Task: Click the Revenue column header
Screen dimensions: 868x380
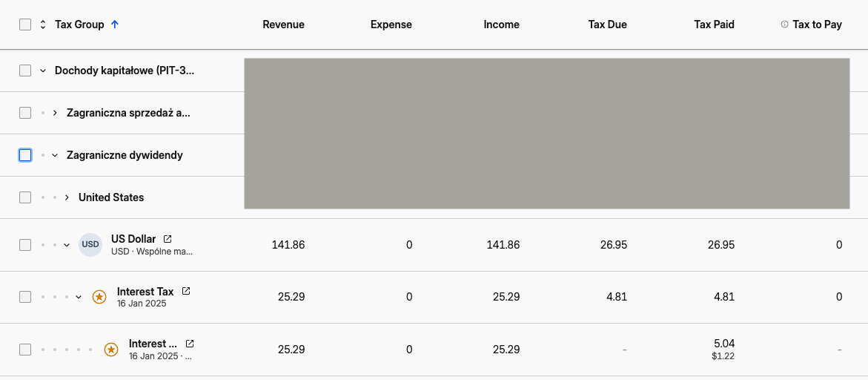Action: 283,24
